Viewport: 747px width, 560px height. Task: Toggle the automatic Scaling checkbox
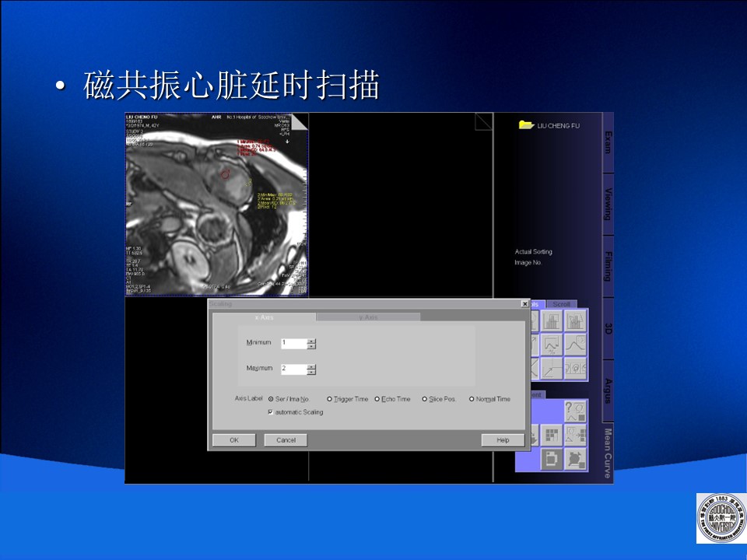(271, 412)
